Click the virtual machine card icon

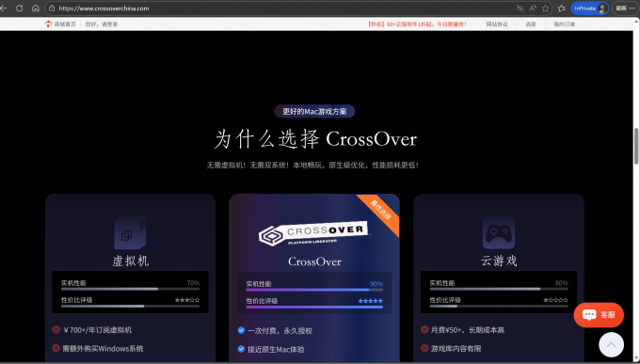coord(130,232)
